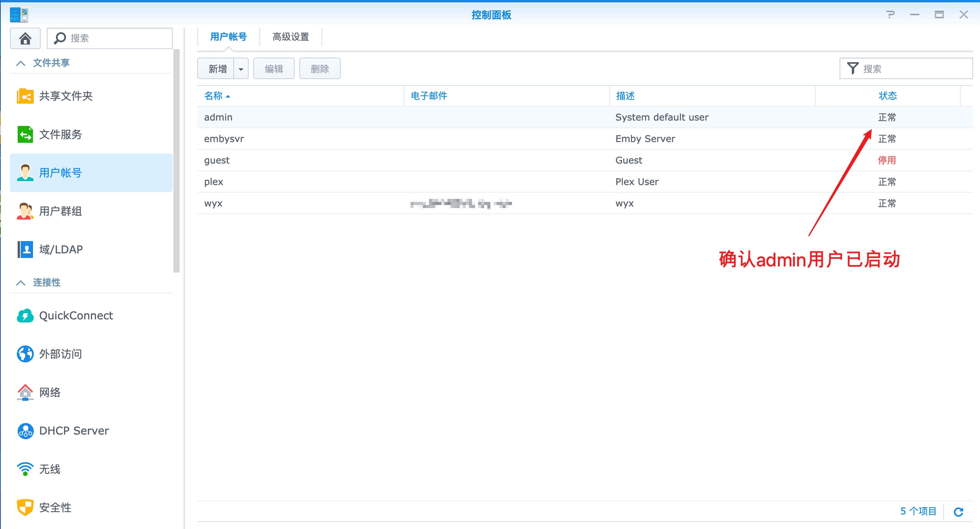Open the 无线 wireless settings
This screenshot has width=980, height=529.
[49, 469]
